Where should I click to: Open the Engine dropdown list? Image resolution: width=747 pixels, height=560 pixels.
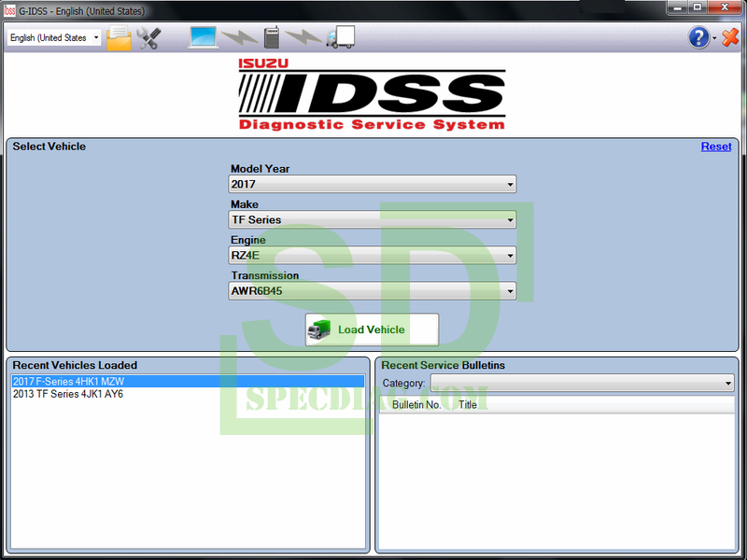[x=373, y=256]
